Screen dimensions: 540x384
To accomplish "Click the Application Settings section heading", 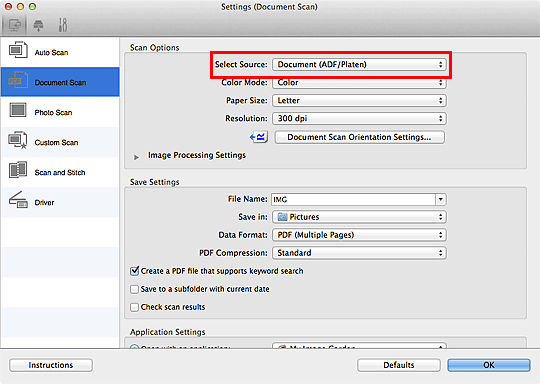I will point(168,332).
